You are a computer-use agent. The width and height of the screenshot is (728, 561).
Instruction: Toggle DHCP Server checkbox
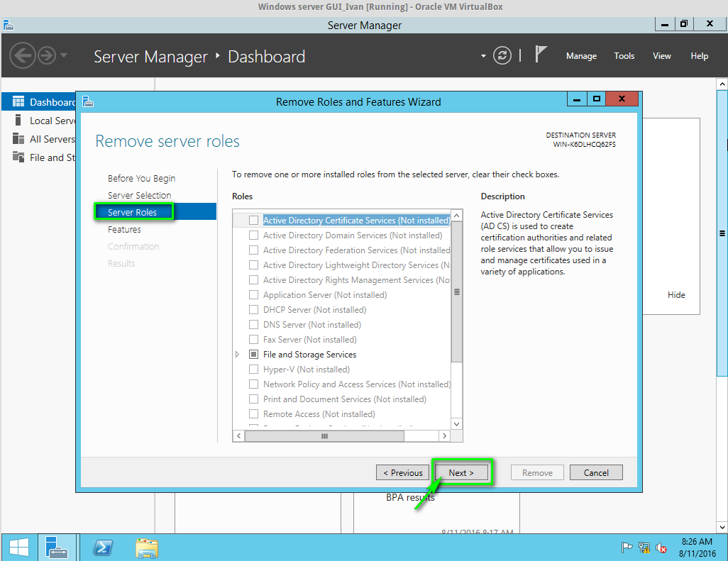pos(253,309)
